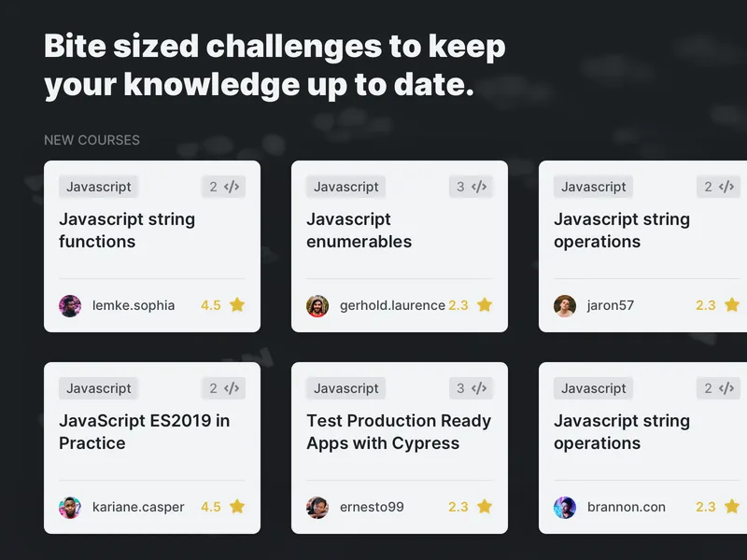The image size is (747, 560).
Task: Open Test Production Ready Apps with Cypress
Action: tap(399, 432)
